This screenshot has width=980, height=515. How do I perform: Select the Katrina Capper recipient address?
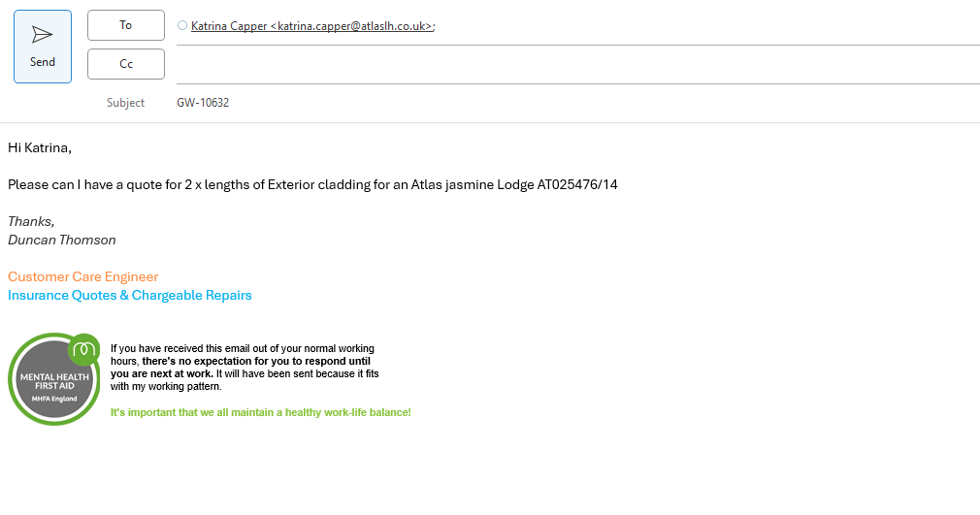click(x=312, y=26)
